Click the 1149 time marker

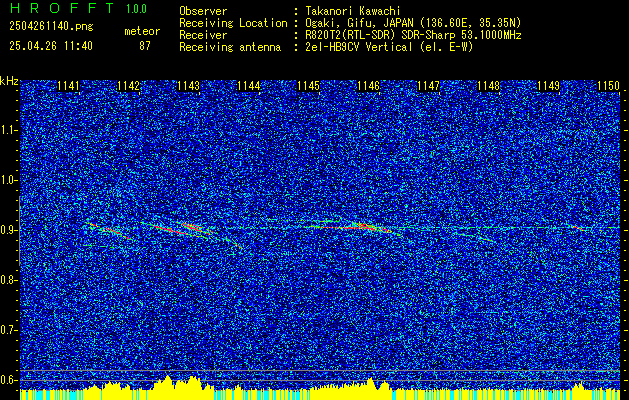[548, 86]
